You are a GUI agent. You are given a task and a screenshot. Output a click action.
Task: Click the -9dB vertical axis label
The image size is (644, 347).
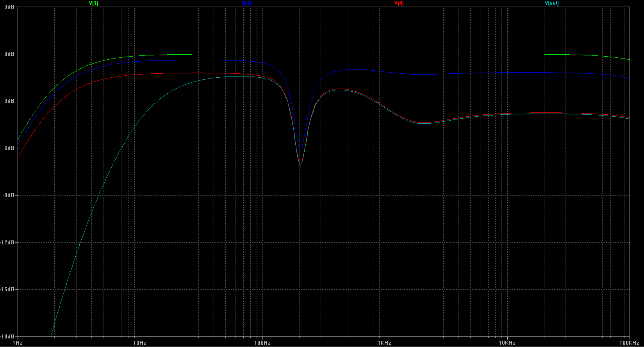(x=9, y=195)
